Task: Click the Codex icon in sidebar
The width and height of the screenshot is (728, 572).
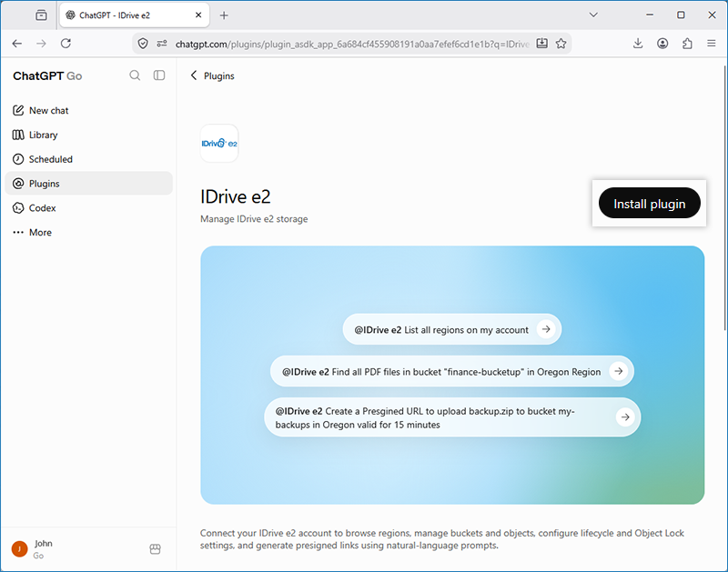Action: click(18, 208)
